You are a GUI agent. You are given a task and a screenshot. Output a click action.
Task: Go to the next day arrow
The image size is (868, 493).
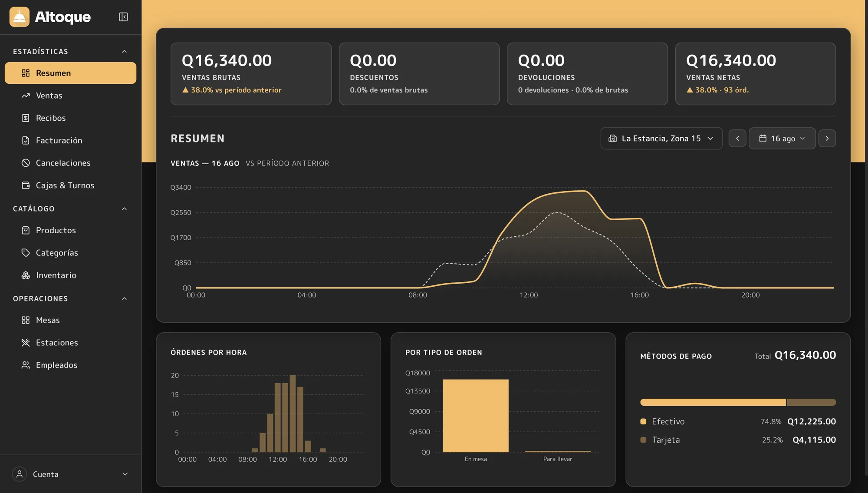click(x=827, y=139)
